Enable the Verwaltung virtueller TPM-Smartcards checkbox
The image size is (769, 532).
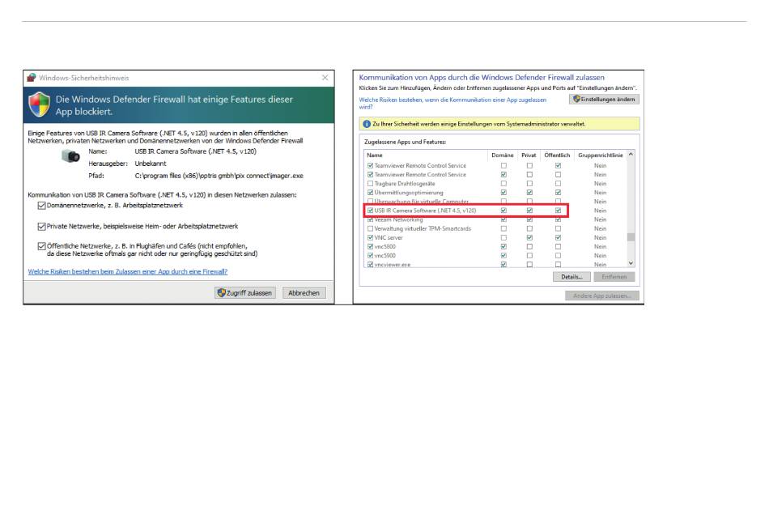[x=370, y=228]
